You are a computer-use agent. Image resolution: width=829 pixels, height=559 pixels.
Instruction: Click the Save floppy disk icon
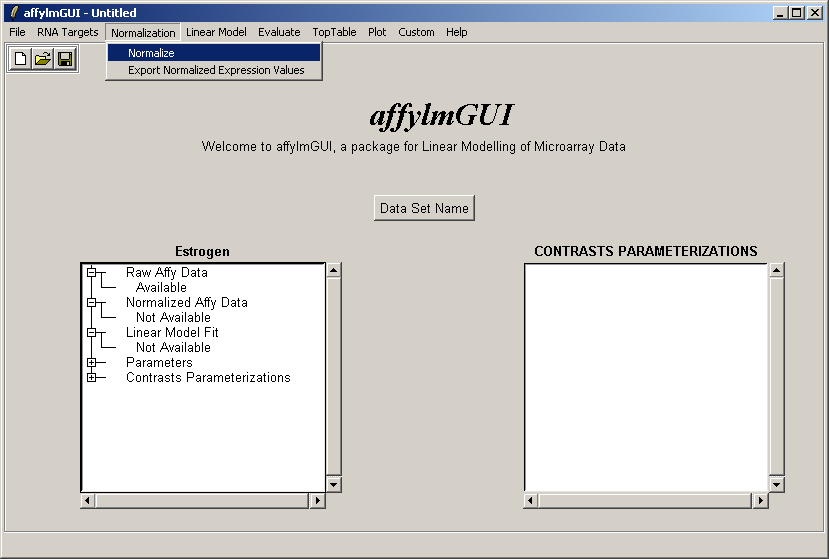point(65,59)
